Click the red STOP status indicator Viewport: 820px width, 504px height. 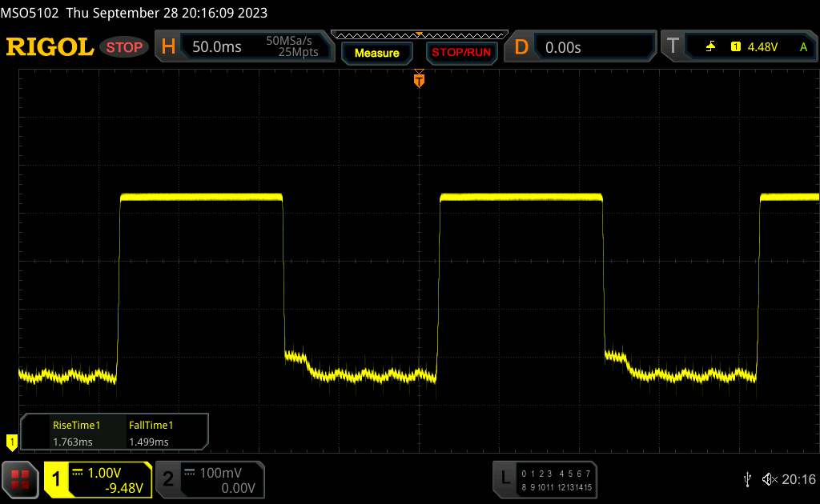125,47
